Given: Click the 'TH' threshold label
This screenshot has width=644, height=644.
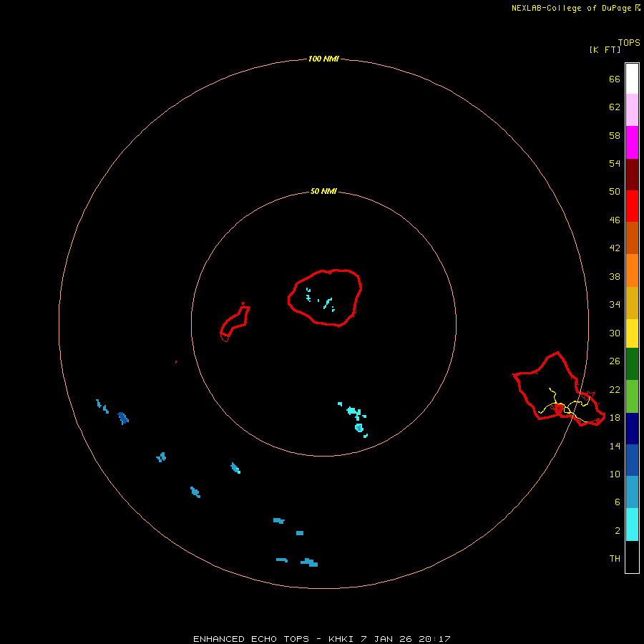Looking at the screenshot, I should [615, 559].
